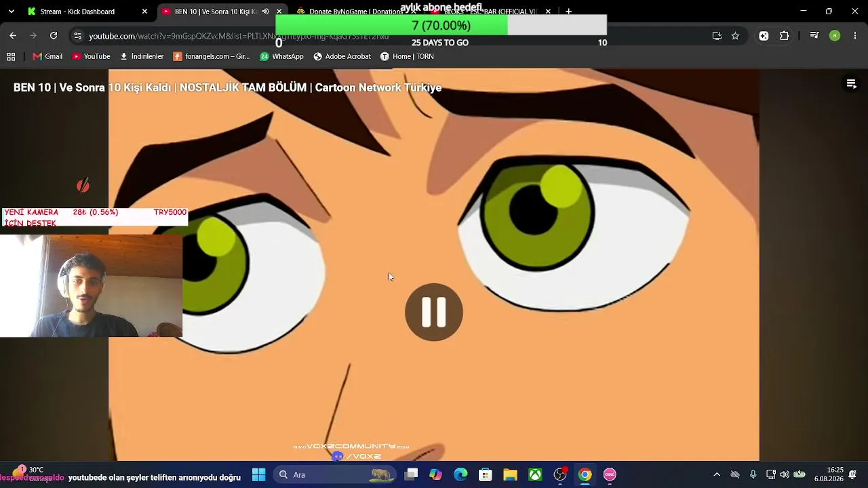This screenshot has width=868, height=488.
Task: Switch to OBS Studio on the taskbar
Action: pos(560,474)
